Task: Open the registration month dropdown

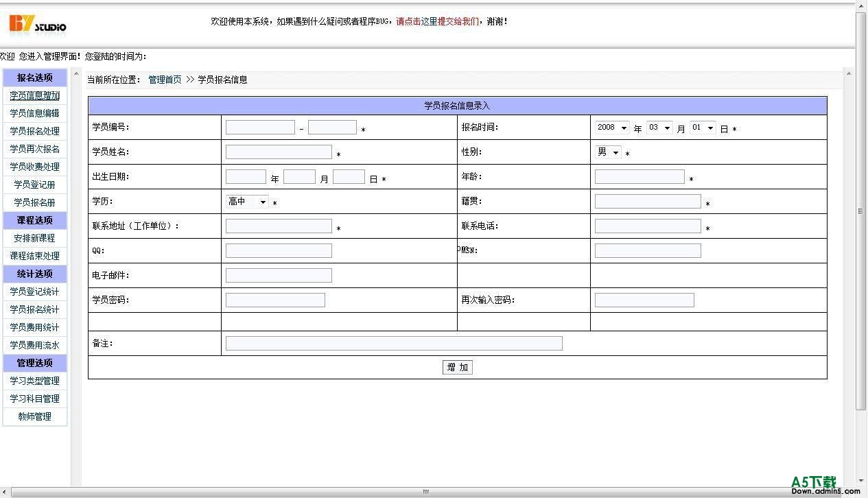Action: [659, 128]
